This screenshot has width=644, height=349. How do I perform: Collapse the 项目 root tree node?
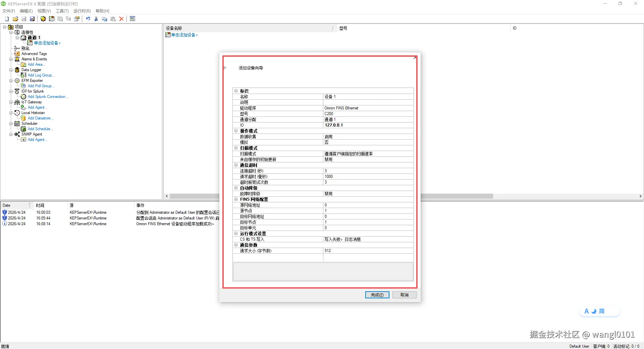4,27
